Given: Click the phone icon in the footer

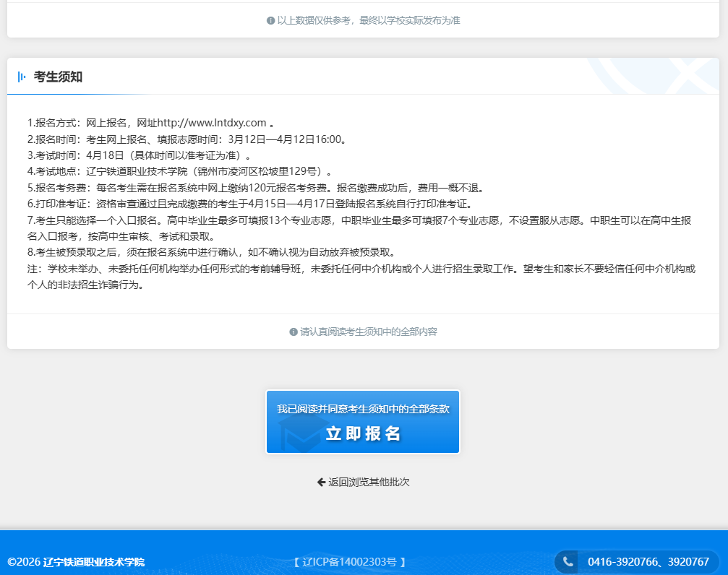Looking at the screenshot, I should coord(568,561).
